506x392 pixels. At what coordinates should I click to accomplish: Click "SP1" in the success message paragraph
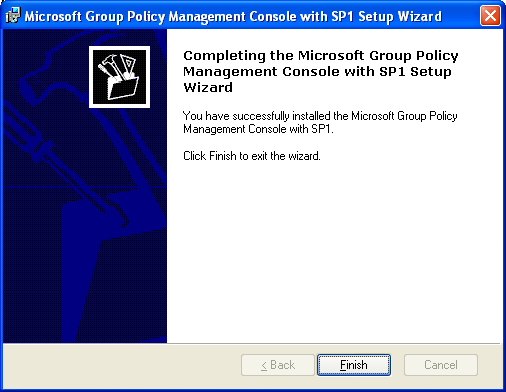pos(321,129)
